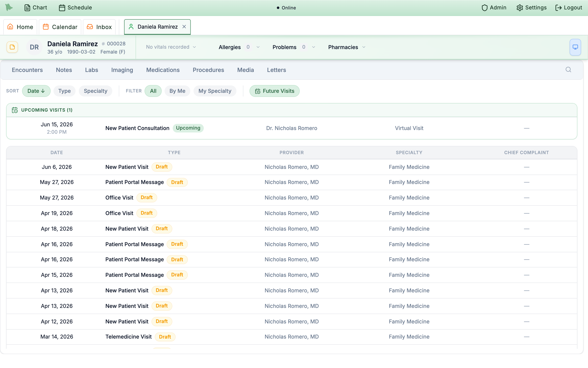Open the Media section
The width and height of the screenshot is (588, 368).
click(245, 70)
